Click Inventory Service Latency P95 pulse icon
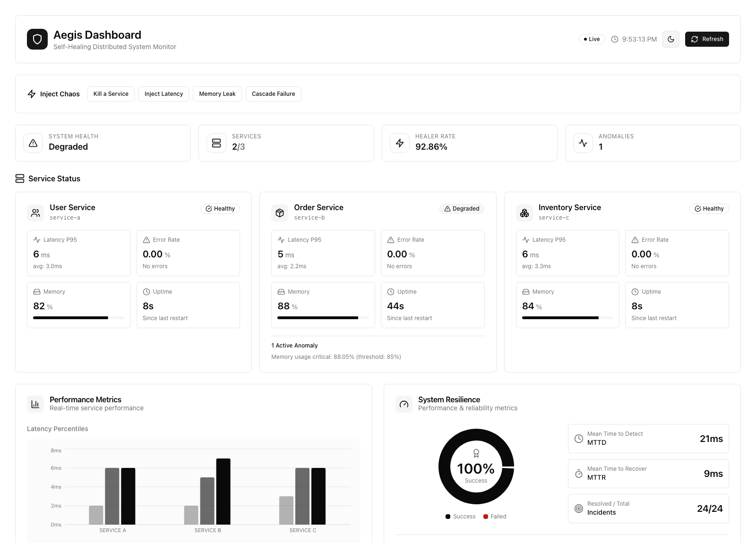 coord(526,240)
